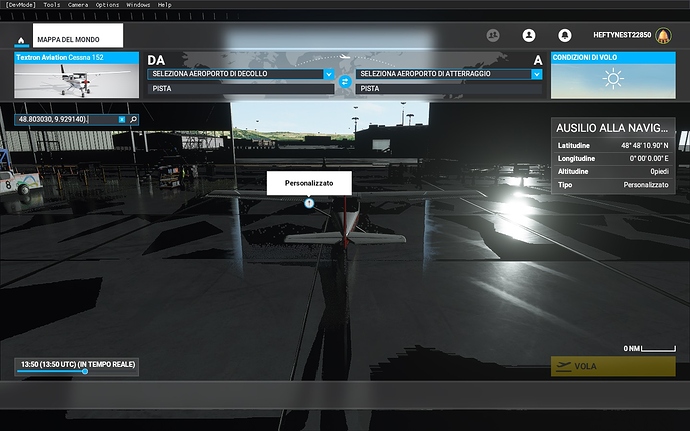This screenshot has width=690, height=431.
Task: Open the departure Pista selector
Action: click(x=240, y=89)
